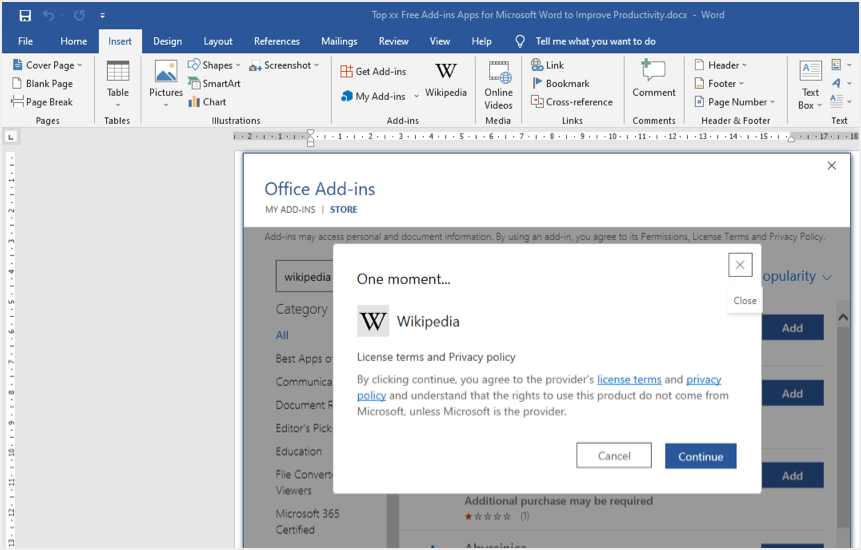Open the Help tab
Image resolution: width=861 pixels, height=550 pixels.
pyautogui.click(x=482, y=41)
